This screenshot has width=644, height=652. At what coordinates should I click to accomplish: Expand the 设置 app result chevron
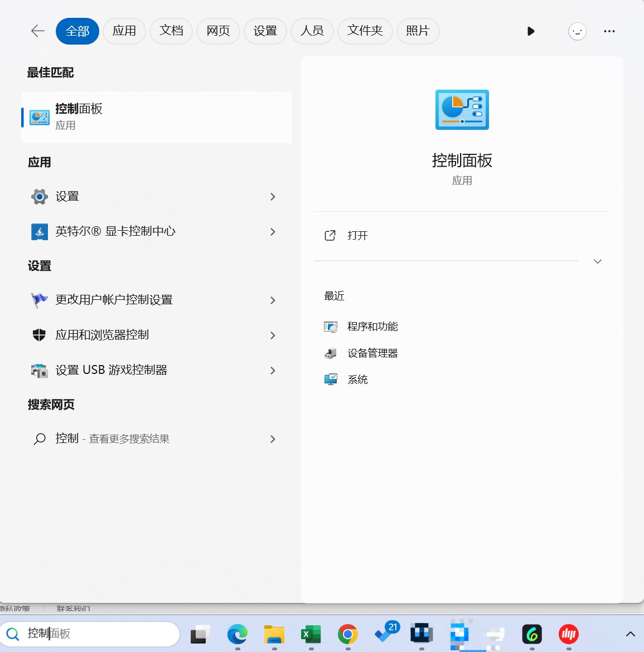(x=273, y=197)
